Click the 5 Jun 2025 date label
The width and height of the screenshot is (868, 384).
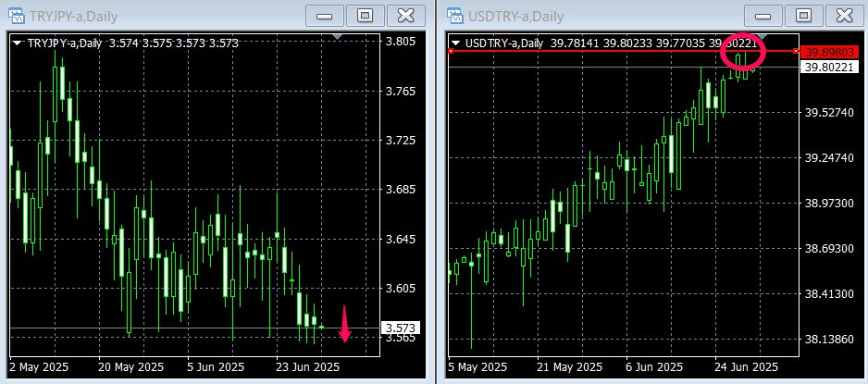coord(217,366)
